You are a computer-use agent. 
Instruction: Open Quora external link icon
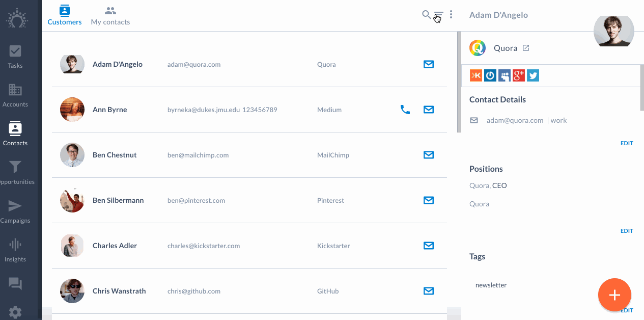click(526, 48)
